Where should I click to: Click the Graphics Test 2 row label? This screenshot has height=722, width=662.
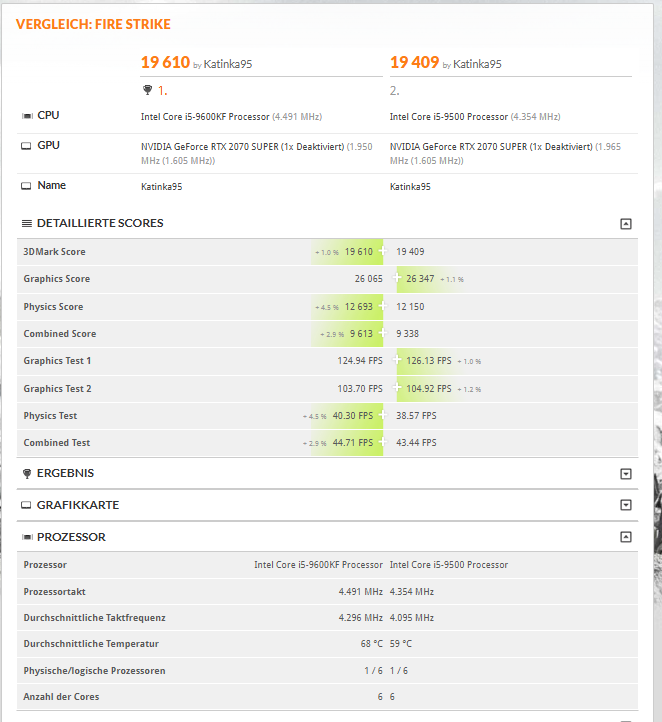(58, 389)
